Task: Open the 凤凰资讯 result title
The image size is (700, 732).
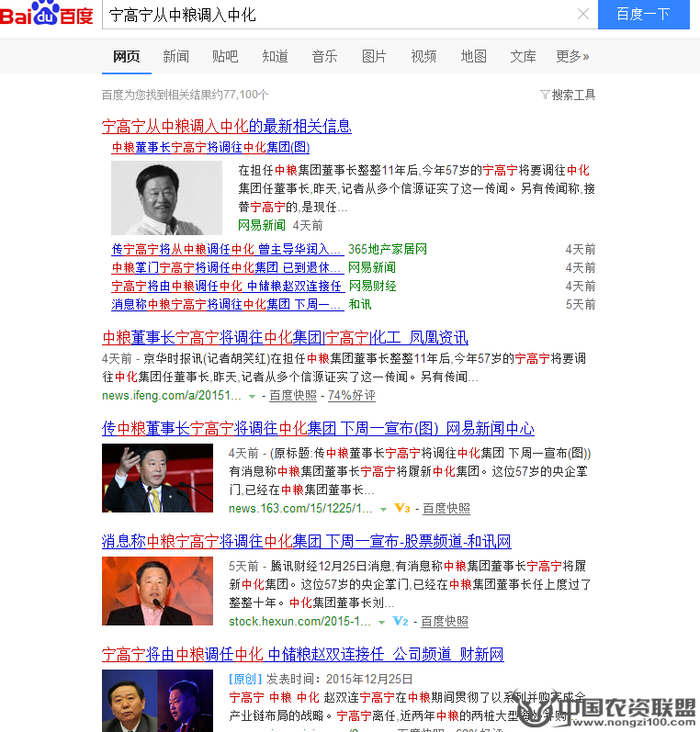Action: click(x=285, y=337)
